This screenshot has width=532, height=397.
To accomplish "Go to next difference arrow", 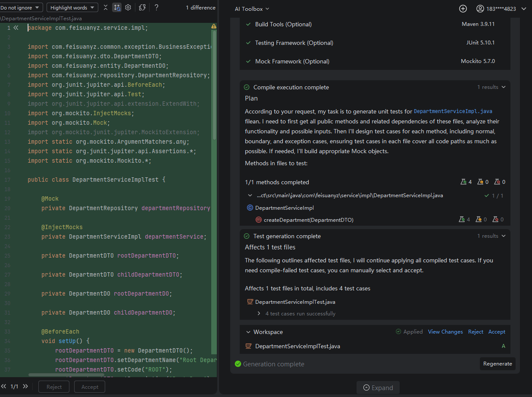I will click(x=25, y=387).
